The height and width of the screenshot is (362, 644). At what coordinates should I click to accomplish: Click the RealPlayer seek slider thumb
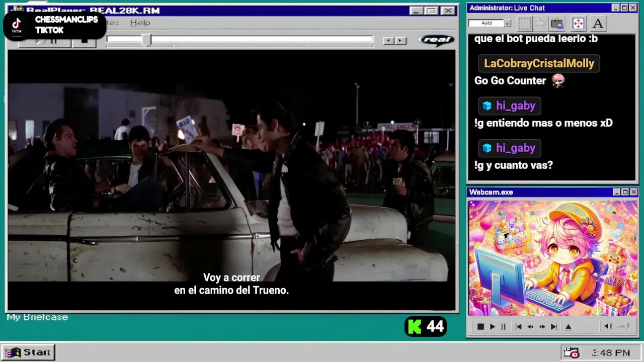click(x=146, y=40)
